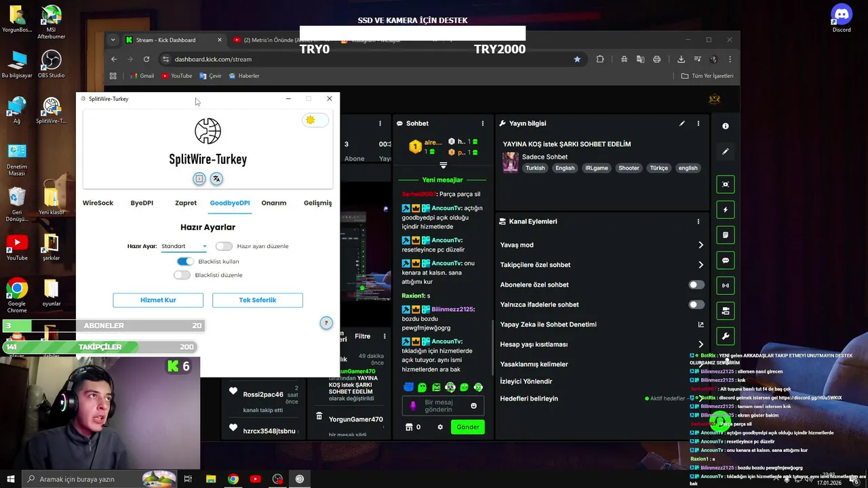Enable the Hazır ayarı düzenle switch

click(224, 246)
